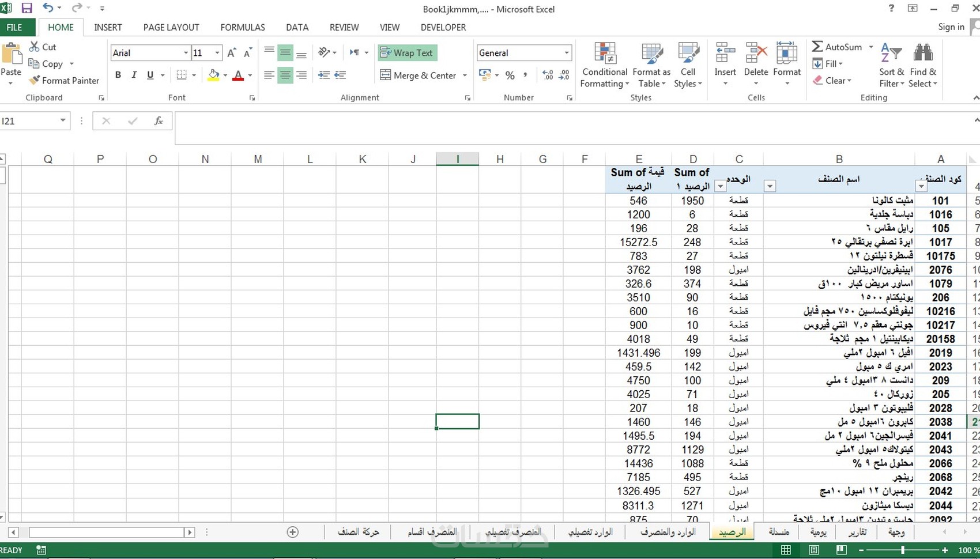Click the orientation text-angle icon
980x559 pixels.
tap(325, 52)
